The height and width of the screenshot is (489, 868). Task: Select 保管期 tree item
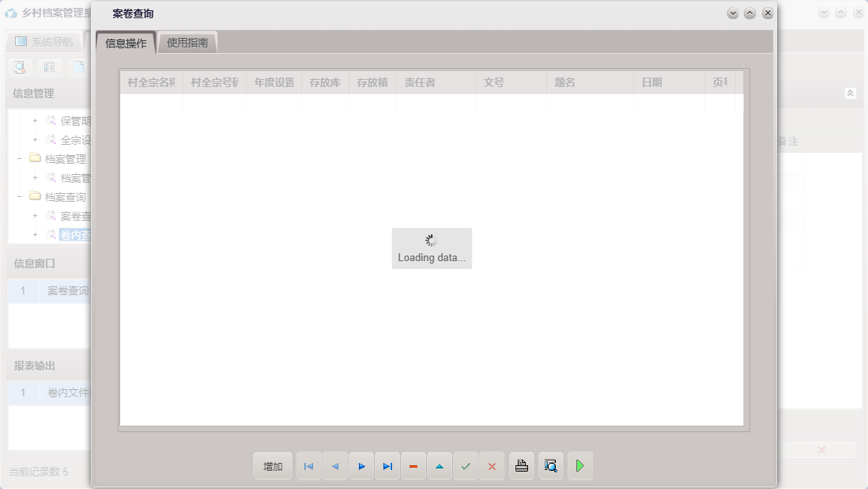tap(75, 121)
